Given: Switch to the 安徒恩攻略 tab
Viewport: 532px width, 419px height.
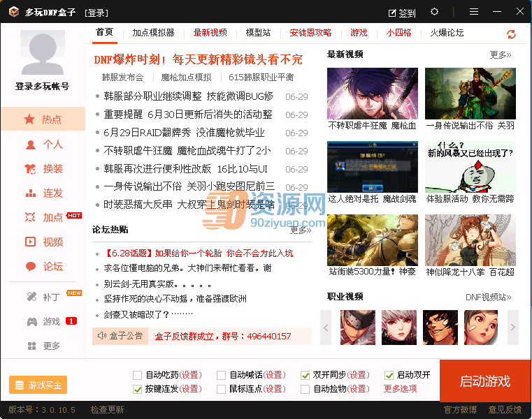Looking at the screenshot, I should pos(310,33).
